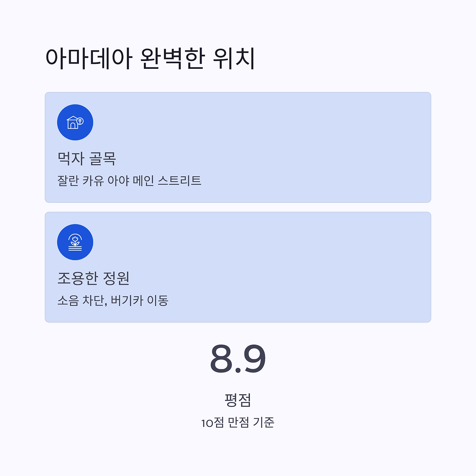This screenshot has width=476, height=476.
Task: Select the 먹자 골목 heading
Action: [87, 158]
